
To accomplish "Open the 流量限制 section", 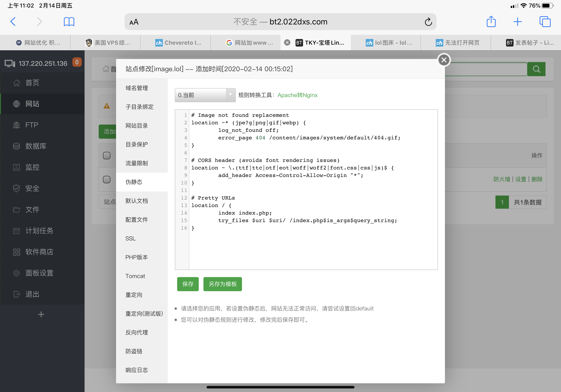I will (x=142, y=163).
